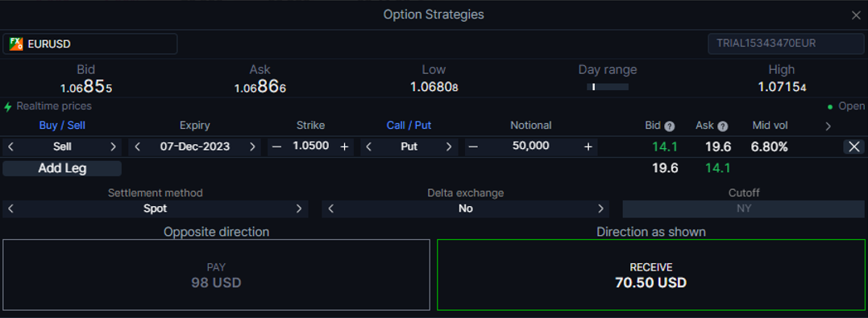Click the Add Leg button
Viewport: 868px width, 318px height.
(x=62, y=169)
